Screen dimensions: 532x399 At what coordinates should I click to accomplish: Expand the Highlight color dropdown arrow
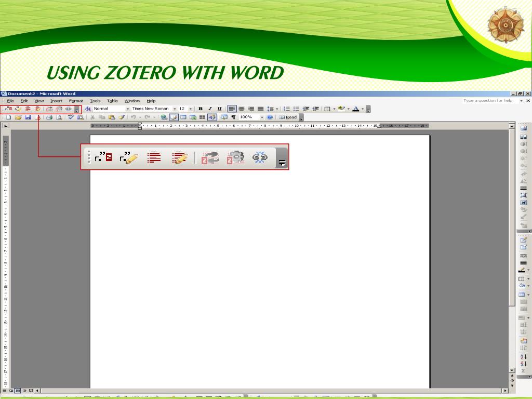[349, 109]
